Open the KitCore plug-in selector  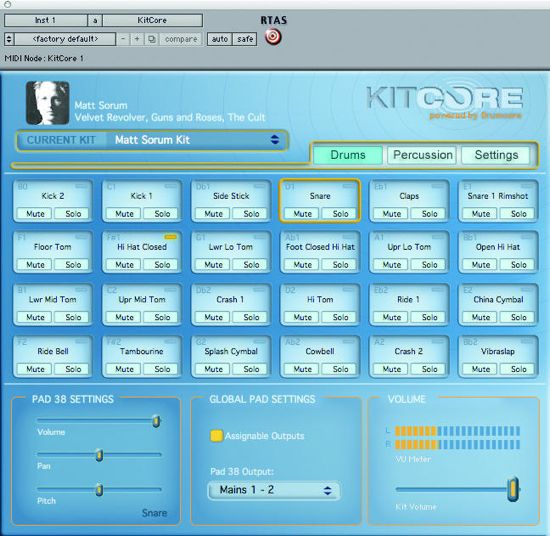(152, 20)
